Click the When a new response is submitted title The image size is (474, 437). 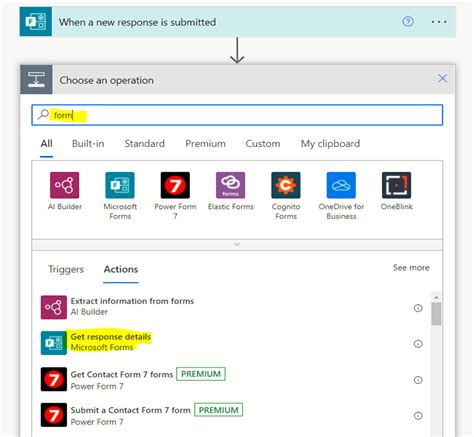[137, 22]
